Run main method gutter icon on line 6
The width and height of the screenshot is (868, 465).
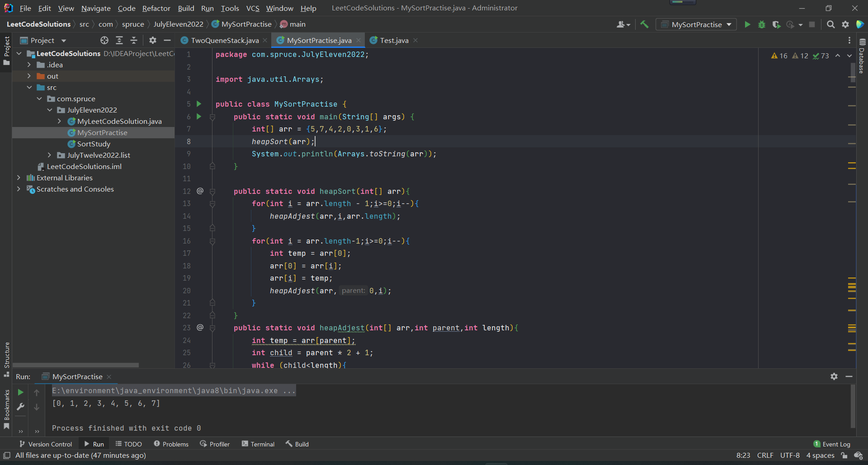198,117
